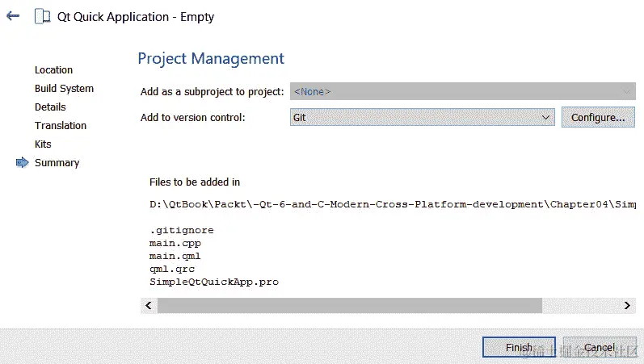Go back using the left arrow icon
The width and height of the screenshot is (644, 364).
click(x=13, y=16)
